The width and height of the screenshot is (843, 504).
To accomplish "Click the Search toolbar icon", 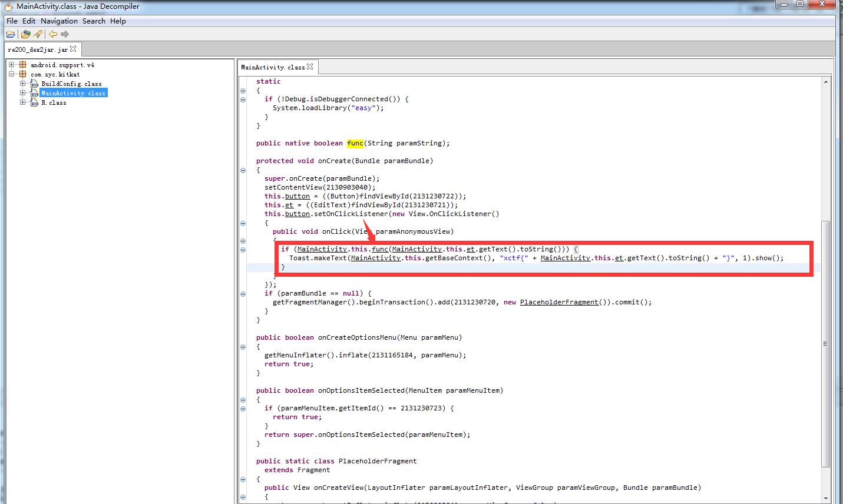I will coord(38,34).
